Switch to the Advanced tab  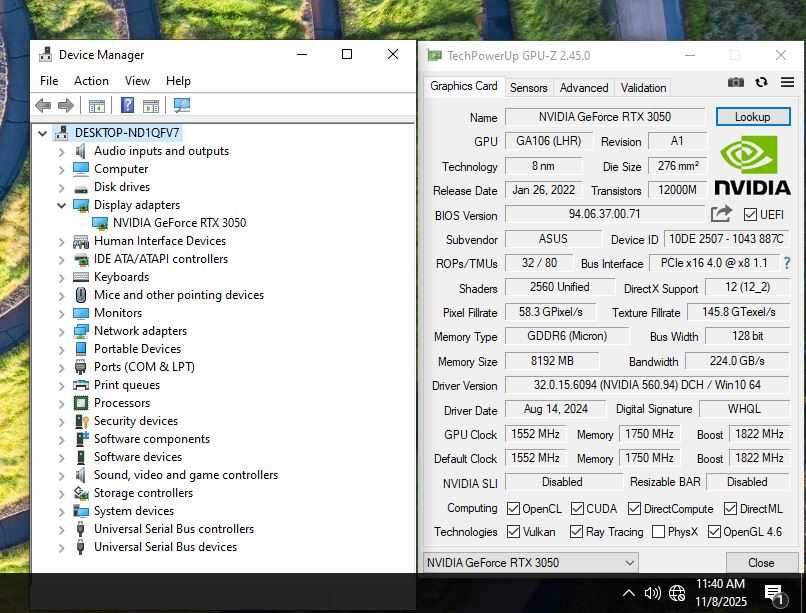[584, 88]
